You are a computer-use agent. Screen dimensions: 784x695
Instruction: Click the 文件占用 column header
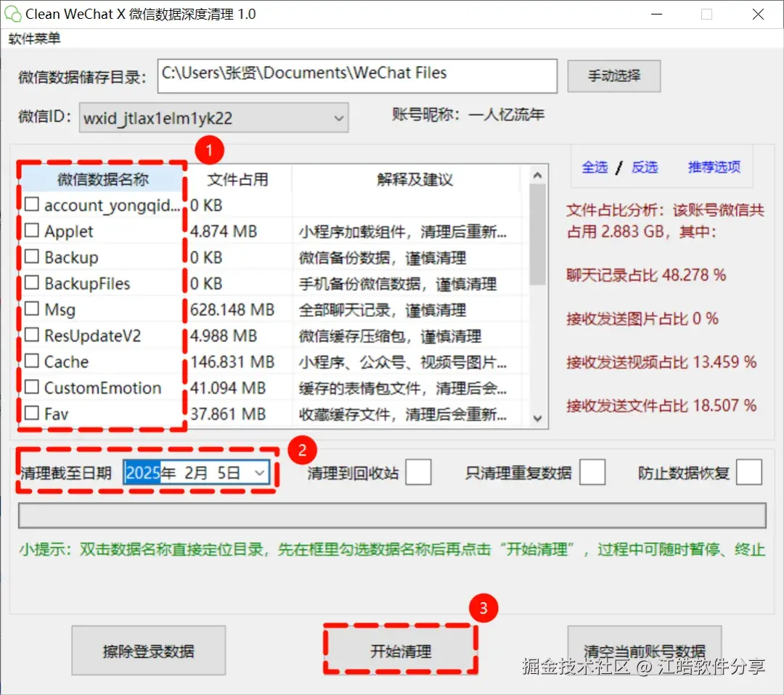click(x=238, y=179)
